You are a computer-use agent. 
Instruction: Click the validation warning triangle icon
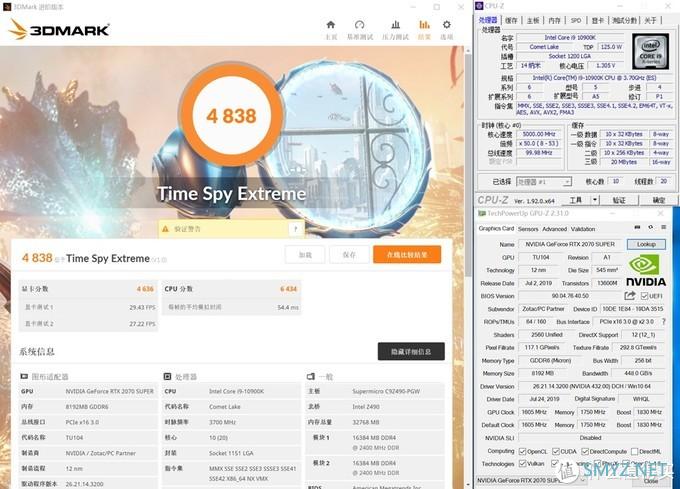pyautogui.click(x=165, y=229)
